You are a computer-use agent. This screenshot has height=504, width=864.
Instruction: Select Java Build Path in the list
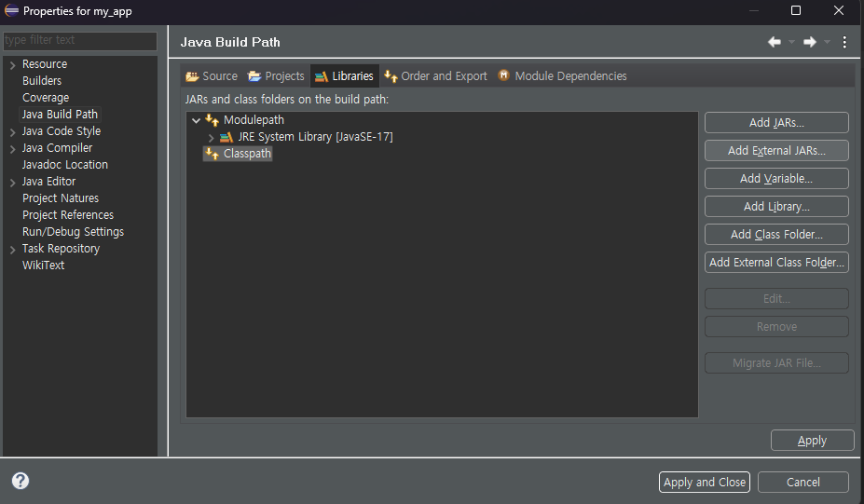tap(60, 114)
